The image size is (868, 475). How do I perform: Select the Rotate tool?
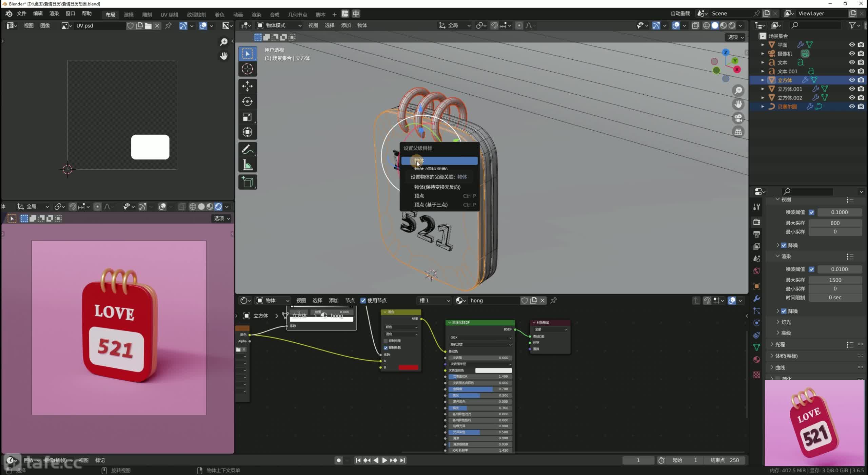click(x=248, y=101)
